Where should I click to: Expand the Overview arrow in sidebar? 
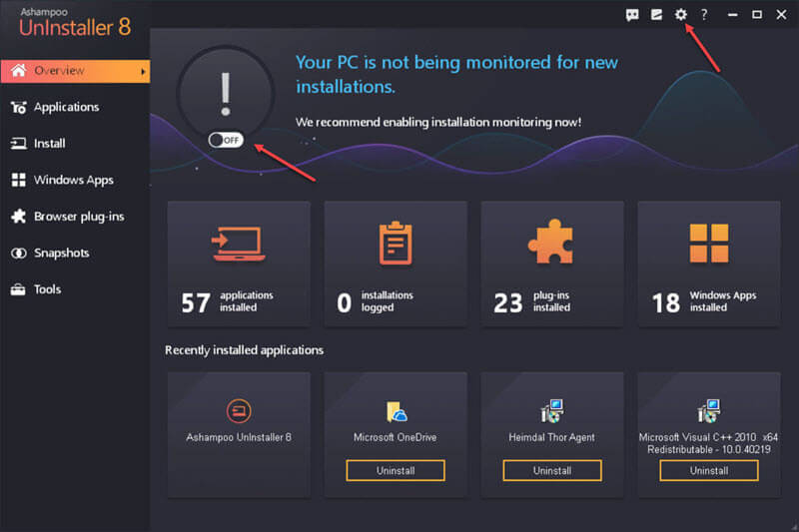143,72
